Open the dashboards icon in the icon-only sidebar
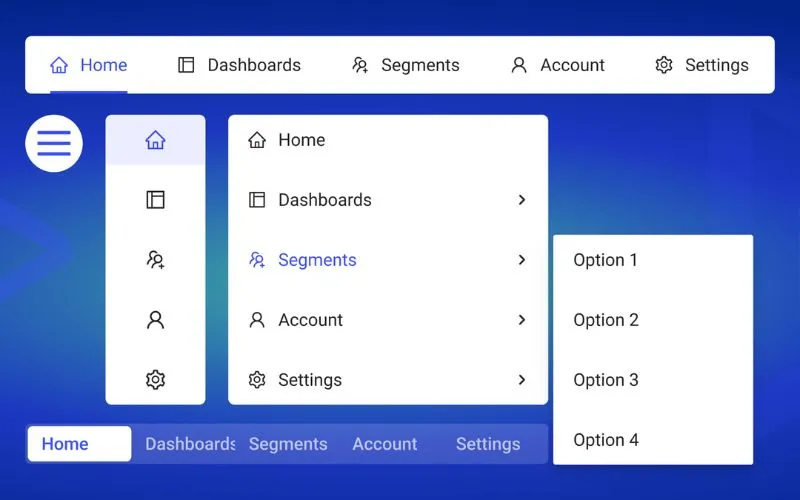Viewport: 800px width, 500px height. click(156, 199)
